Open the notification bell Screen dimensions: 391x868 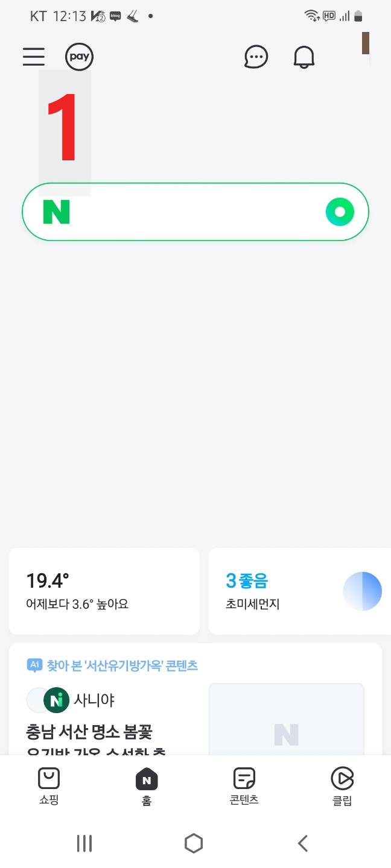(x=304, y=57)
